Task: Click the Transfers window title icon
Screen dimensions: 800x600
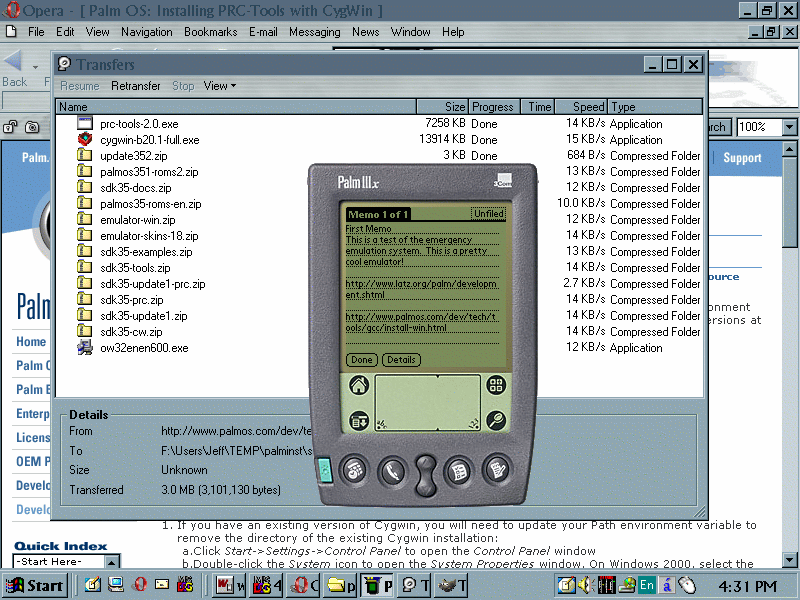Action: [64, 64]
